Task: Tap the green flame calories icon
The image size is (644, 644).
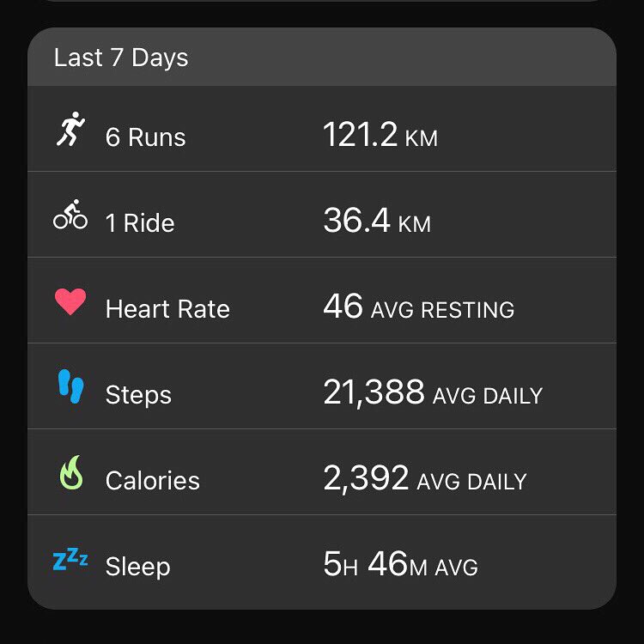Action: click(71, 472)
